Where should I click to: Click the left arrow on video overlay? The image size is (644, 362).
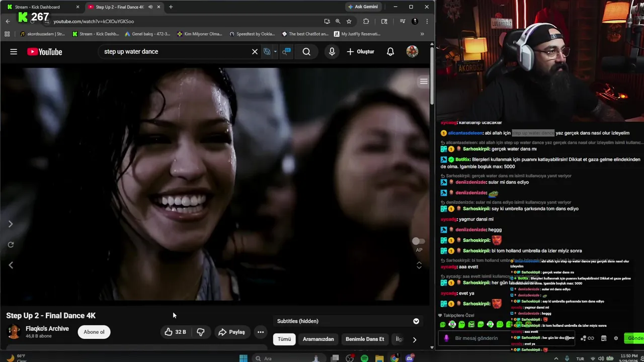pos(11,265)
